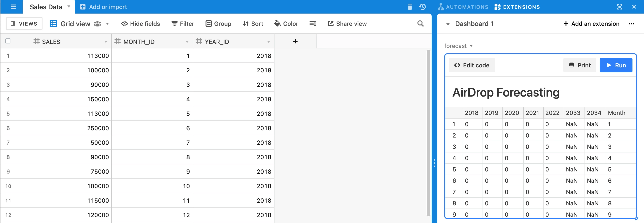This screenshot has height=223, width=644.
Task: Select the Sales Data table tab
Action: tap(46, 7)
